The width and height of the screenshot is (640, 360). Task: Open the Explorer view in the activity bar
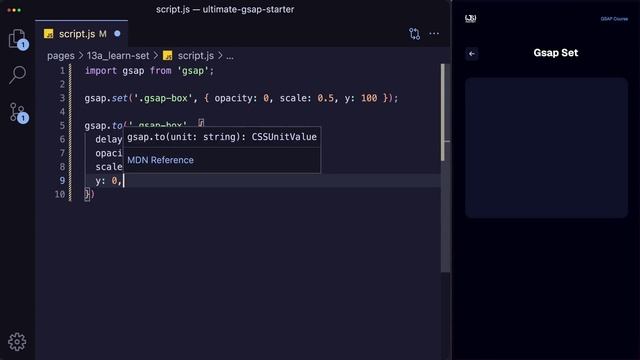pos(17,39)
